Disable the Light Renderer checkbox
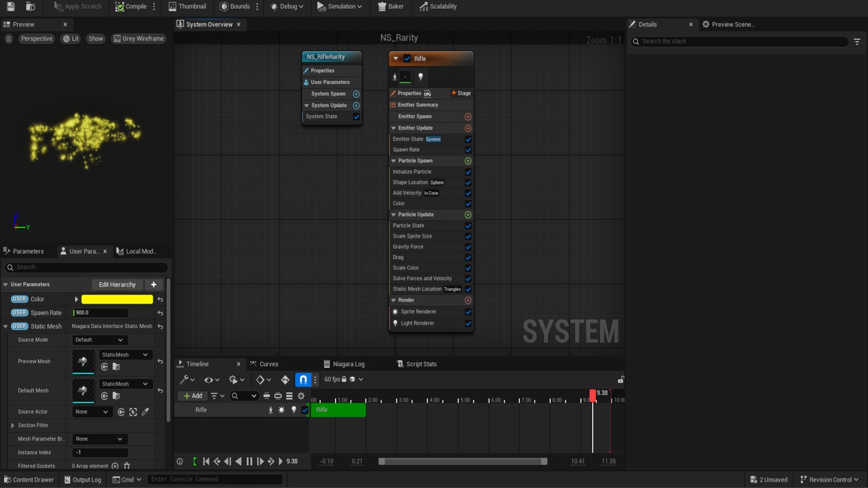 (468, 323)
